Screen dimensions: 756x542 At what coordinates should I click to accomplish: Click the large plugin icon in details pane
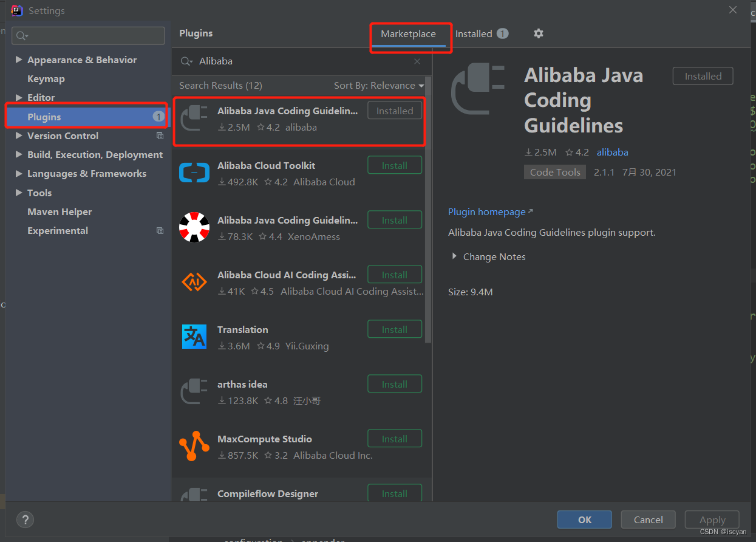tap(478, 89)
